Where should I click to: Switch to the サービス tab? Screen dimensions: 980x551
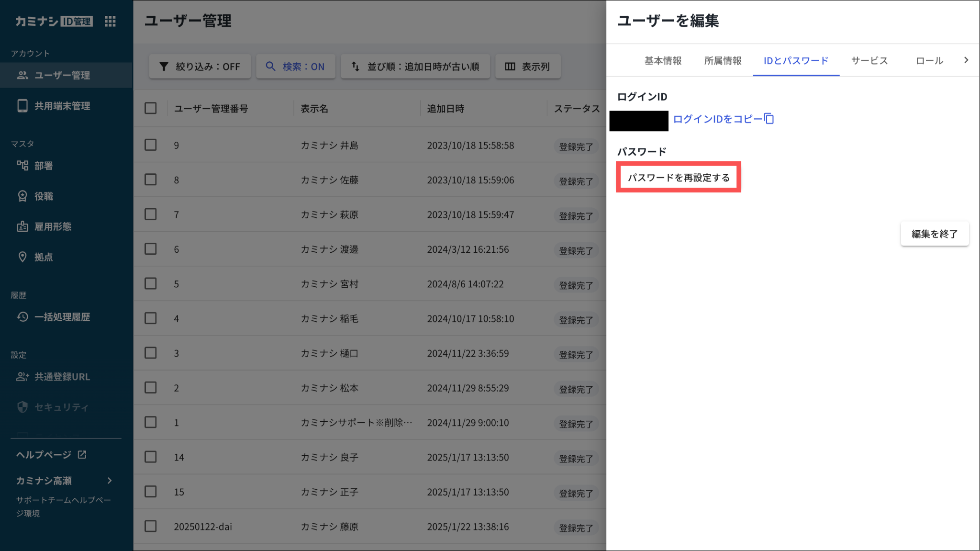869,61
